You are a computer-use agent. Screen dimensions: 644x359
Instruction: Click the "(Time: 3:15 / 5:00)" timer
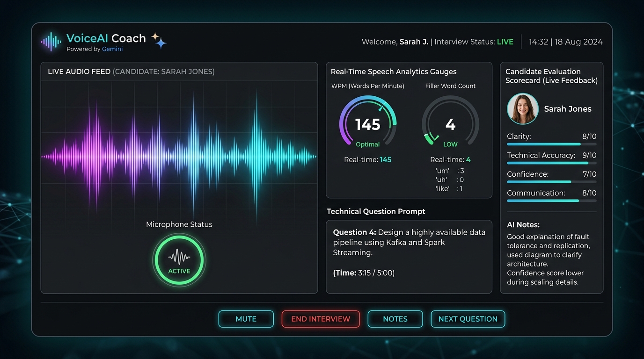(364, 273)
